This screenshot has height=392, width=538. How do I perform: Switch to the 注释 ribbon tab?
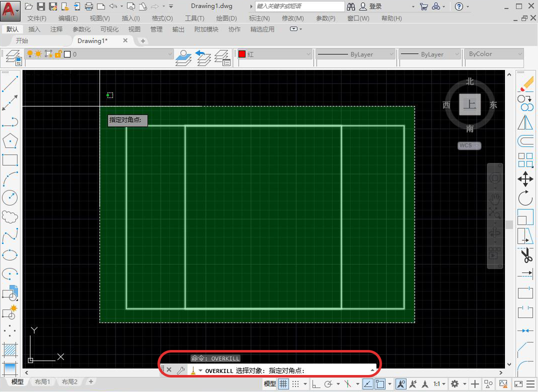56,29
